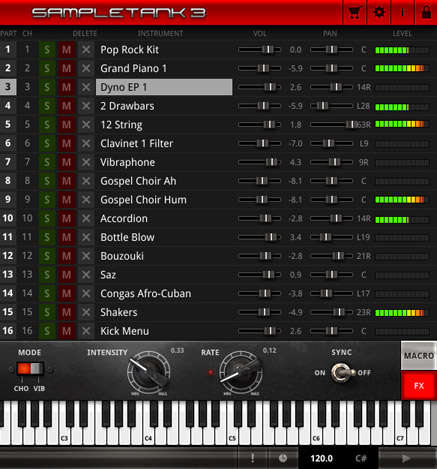This screenshot has width=437, height=469.
Task: Click the metronome clock icon
Action: point(283,458)
